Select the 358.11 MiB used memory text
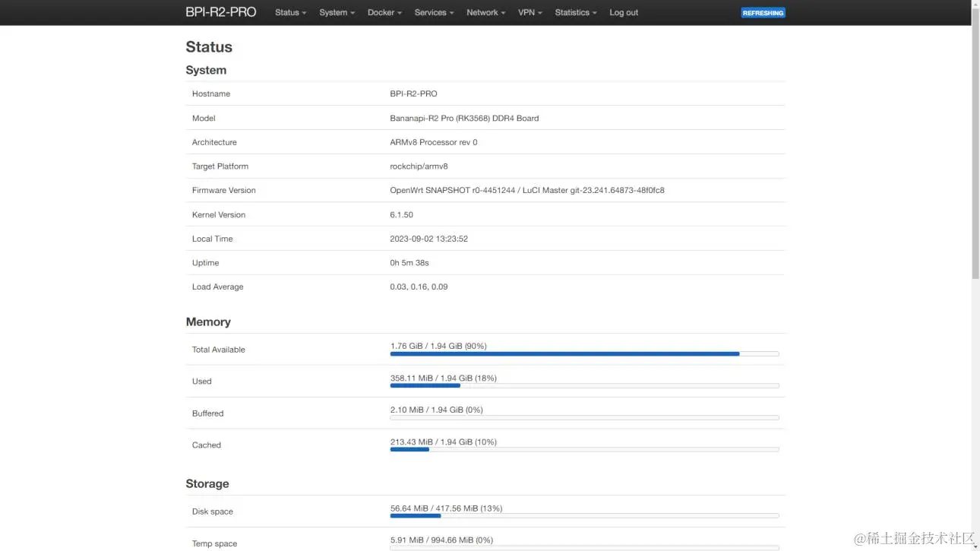The image size is (980, 551). click(443, 378)
